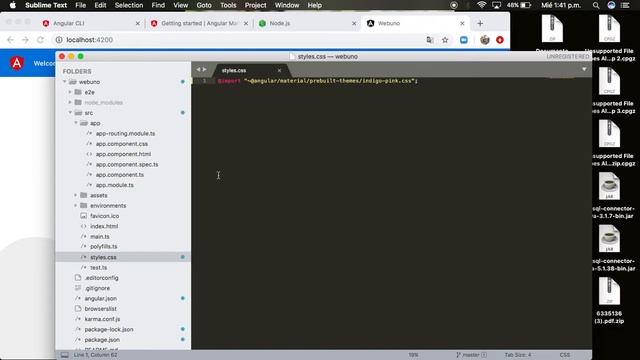Open app.module.ts file
640x360 pixels.
pyautogui.click(x=115, y=185)
